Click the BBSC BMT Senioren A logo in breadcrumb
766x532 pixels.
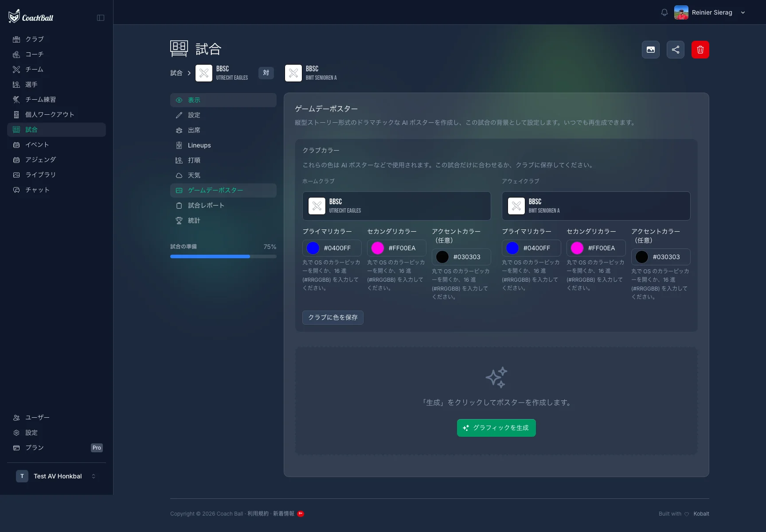click(293, 73)
